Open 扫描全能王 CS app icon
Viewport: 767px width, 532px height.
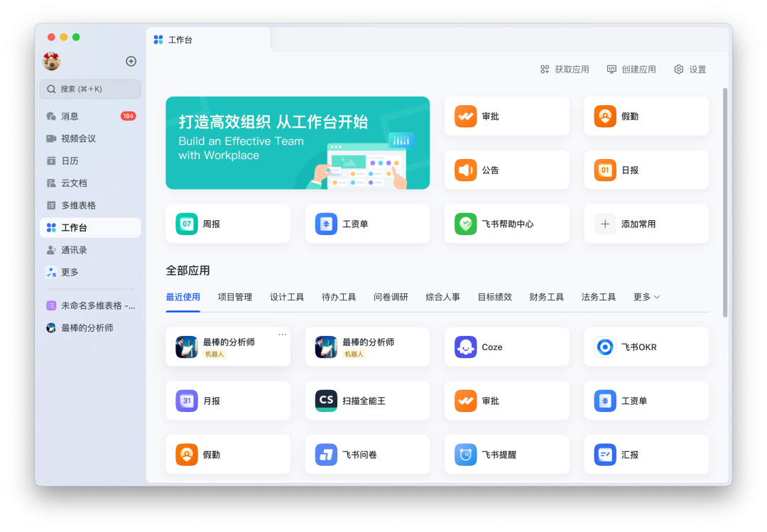[x=326, y=401]
